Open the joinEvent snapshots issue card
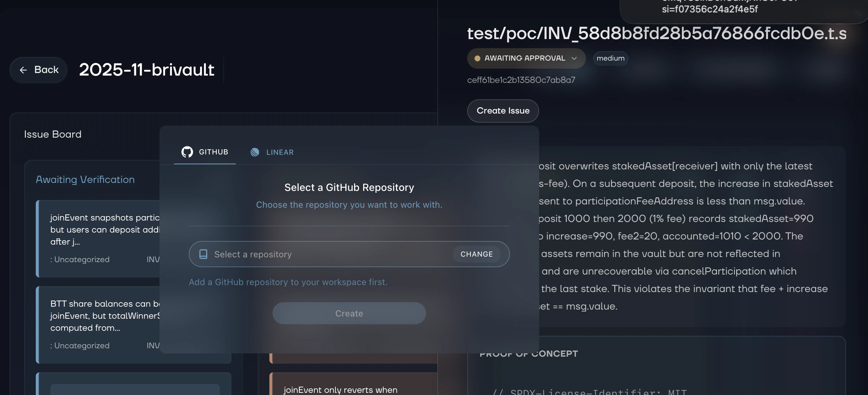 [99, 238]
